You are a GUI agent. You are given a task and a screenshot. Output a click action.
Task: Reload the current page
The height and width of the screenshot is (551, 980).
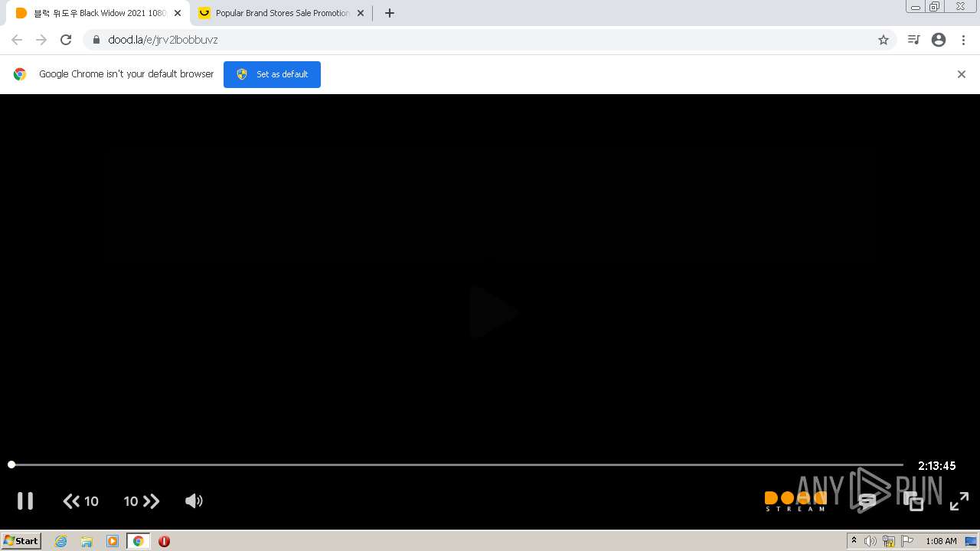pos(66,40)
